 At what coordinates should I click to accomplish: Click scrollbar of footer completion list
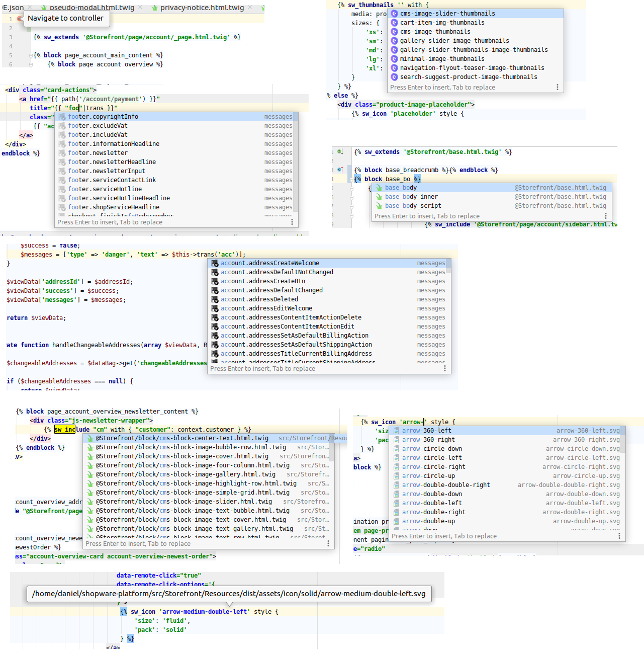(296, 161)
